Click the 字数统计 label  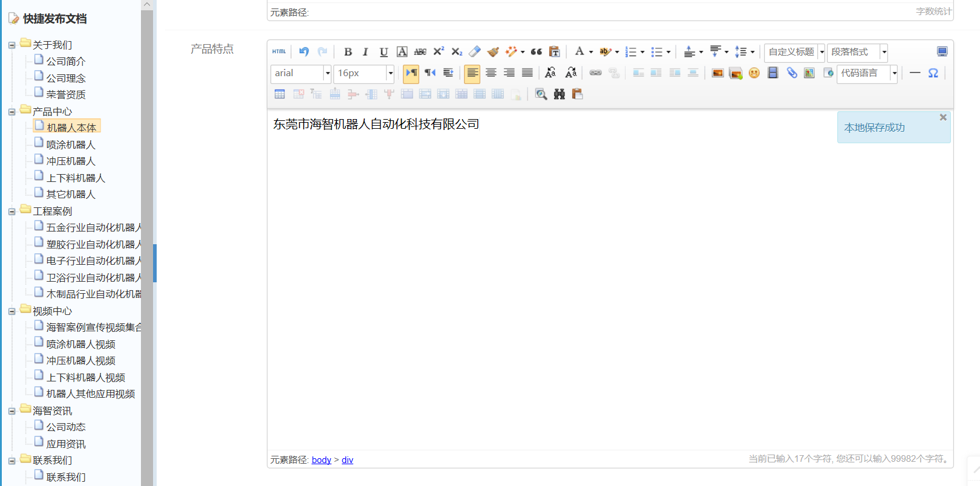[x=933, y=11]
